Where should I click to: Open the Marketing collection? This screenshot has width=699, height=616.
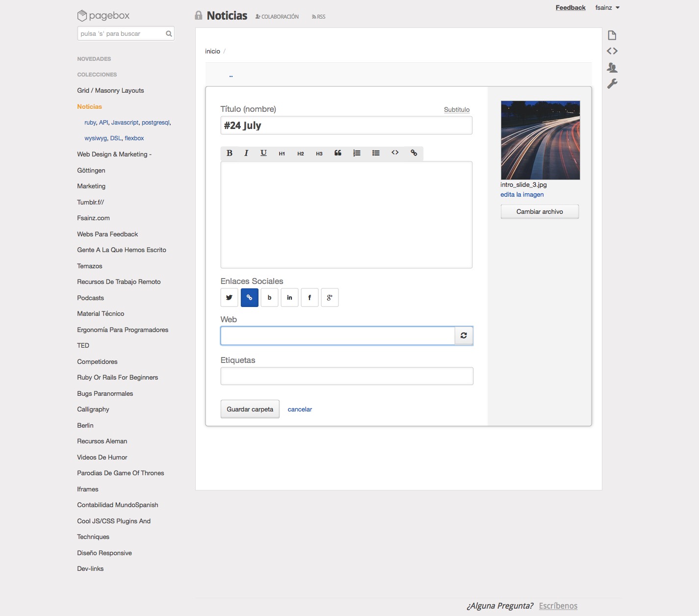(x=91, y=186)
